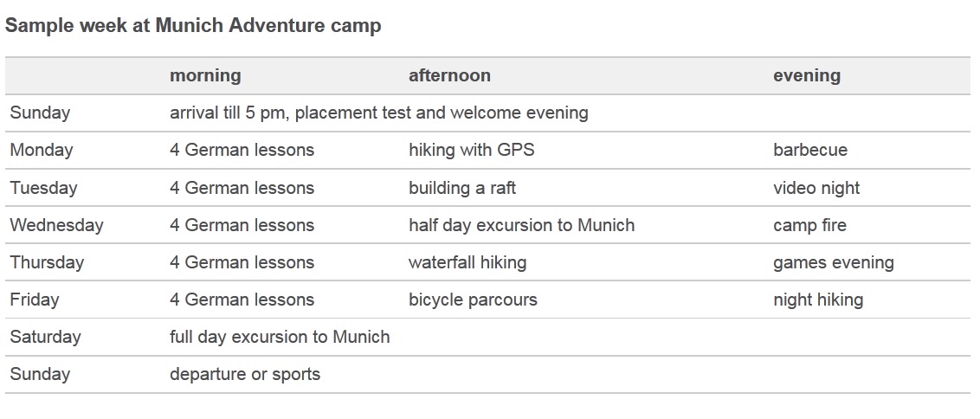Viewport: 980px width, 419px height.
Task: Click the 'barbecue' evening cell
Action: [810, 150]
